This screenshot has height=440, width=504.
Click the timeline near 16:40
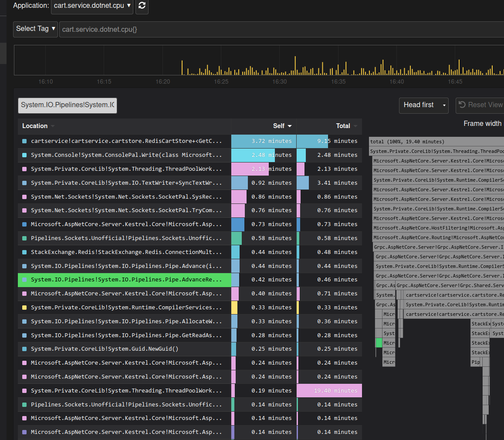point(397,81)
